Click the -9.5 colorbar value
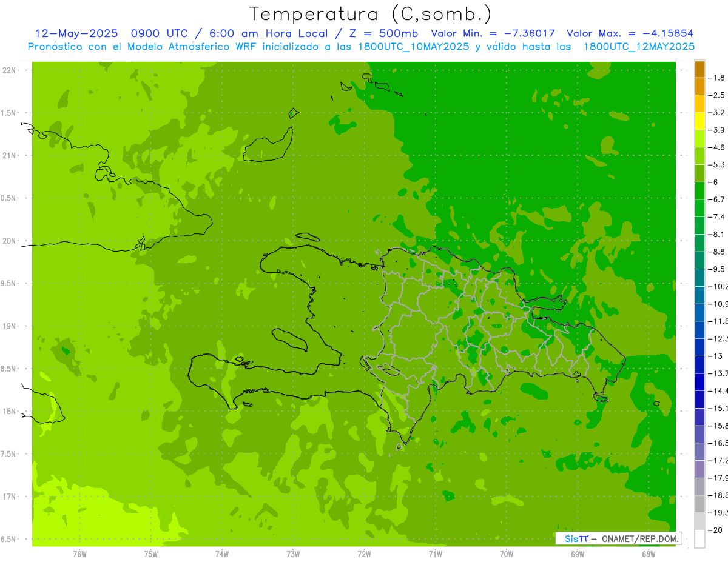728x562 pixels. pyautogui.click(x=716, y=269)
